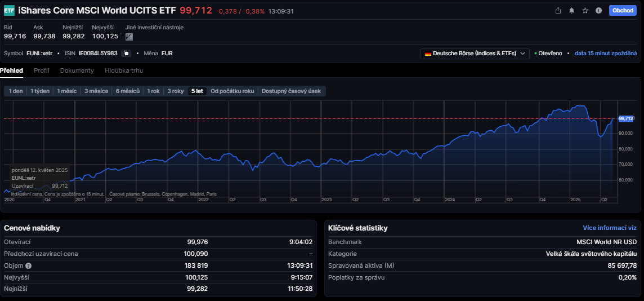Click Nejvyšší time 9:15:07

302,277
